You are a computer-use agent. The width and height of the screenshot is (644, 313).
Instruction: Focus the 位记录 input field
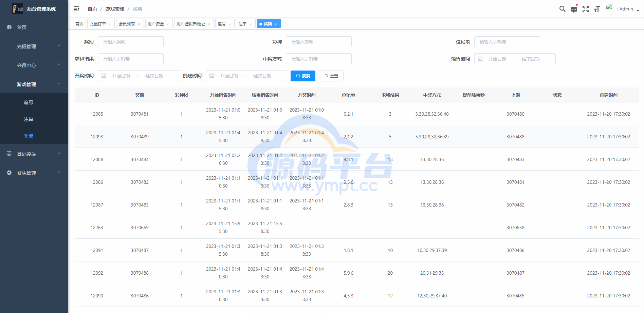(507, 42)
